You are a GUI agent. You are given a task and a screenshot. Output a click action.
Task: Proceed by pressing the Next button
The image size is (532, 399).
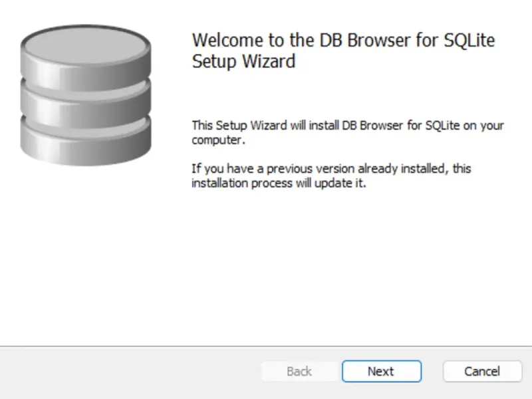pyautogui.click(x=381, y=371)
